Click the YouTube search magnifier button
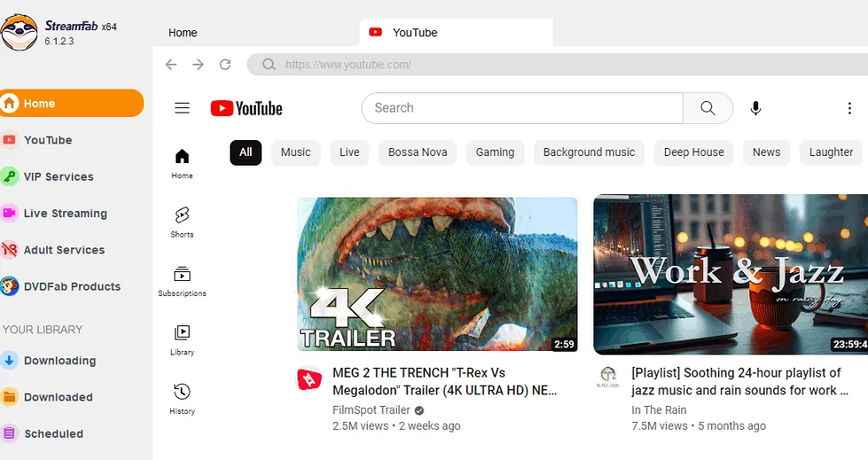The width and height of the screenshot is (868, 460). click(x=708, y=108)
